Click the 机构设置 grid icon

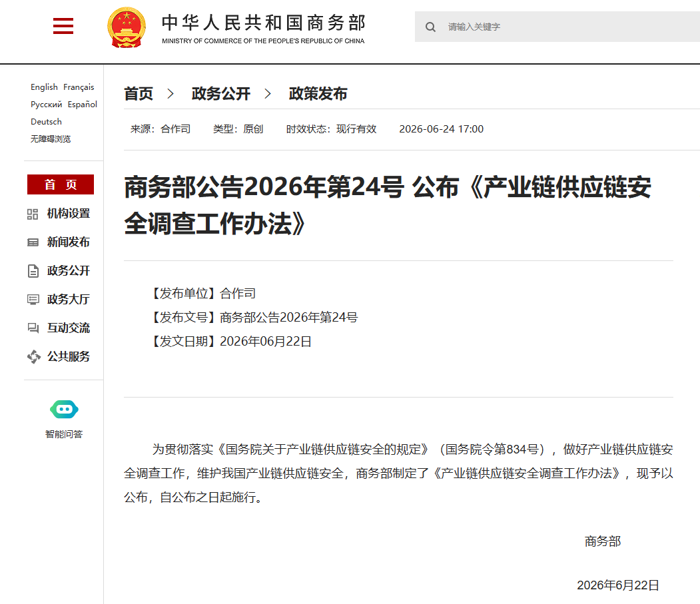33,214
